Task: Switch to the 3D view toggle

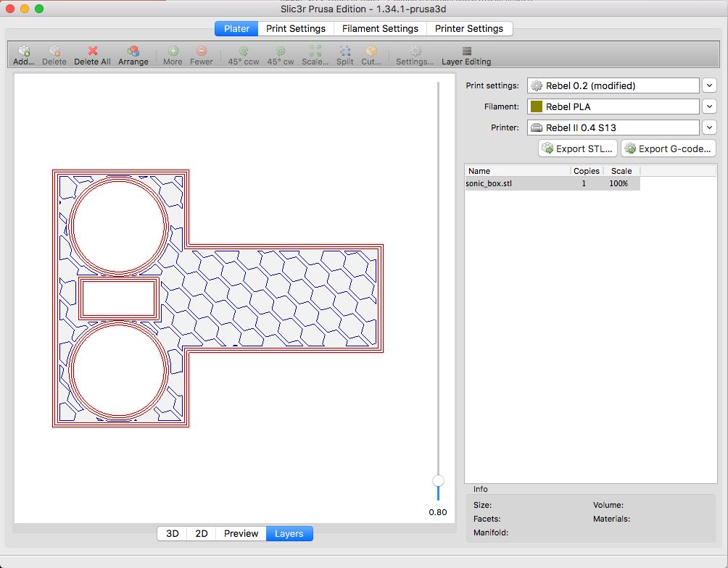Action: pos(173,534)
